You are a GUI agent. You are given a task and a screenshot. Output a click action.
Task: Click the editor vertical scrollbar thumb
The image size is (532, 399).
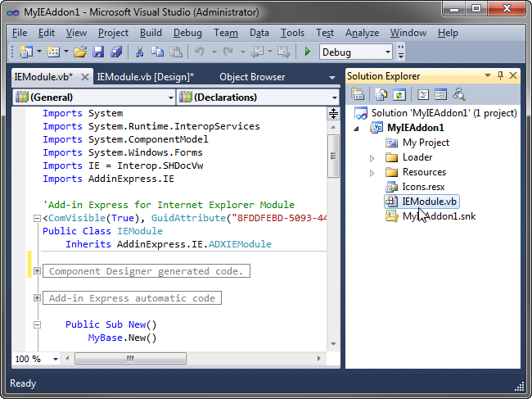tap(333, 156)
